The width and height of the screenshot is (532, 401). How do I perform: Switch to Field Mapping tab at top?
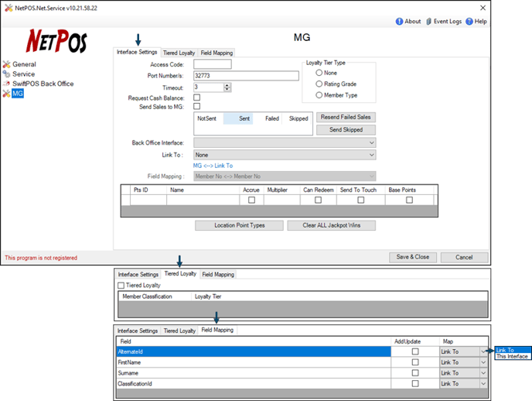(x=217, y=53)
